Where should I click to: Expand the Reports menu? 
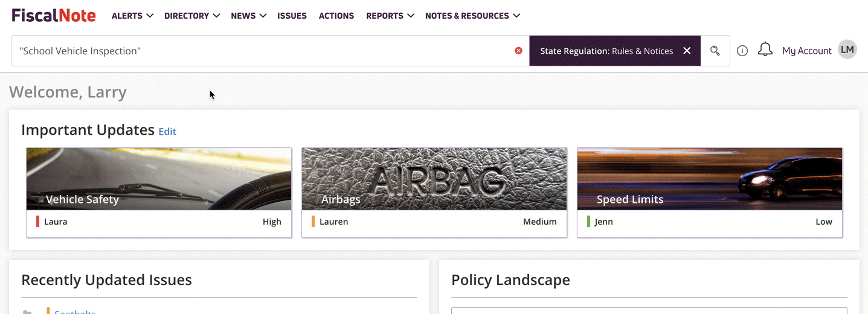pyautogui.click(x=390, y=16)
